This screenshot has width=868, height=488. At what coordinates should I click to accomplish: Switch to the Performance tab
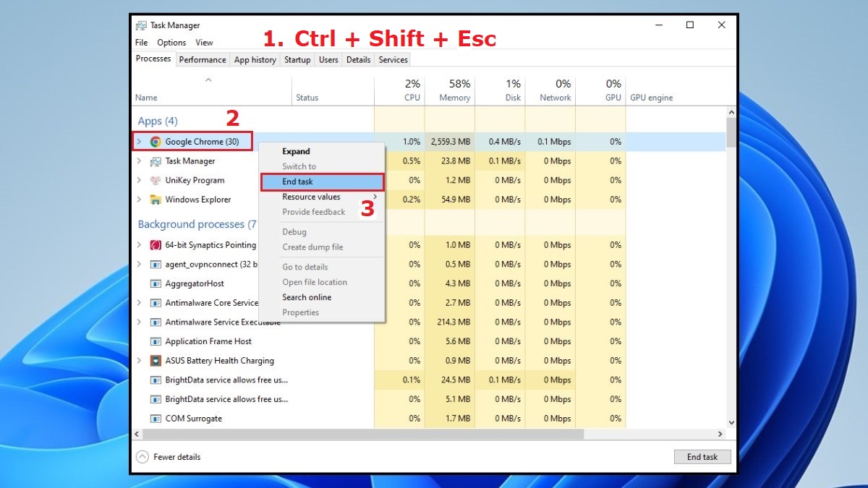(203, 60)
